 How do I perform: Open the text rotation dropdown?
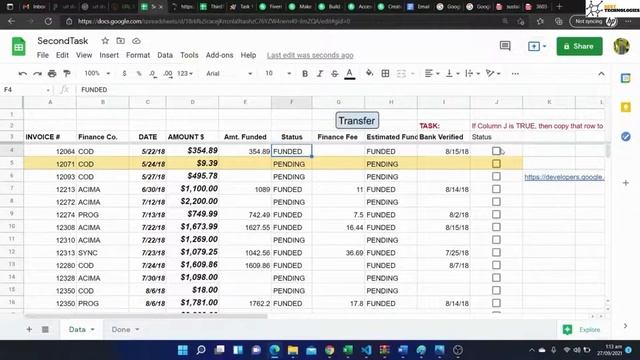493,73
